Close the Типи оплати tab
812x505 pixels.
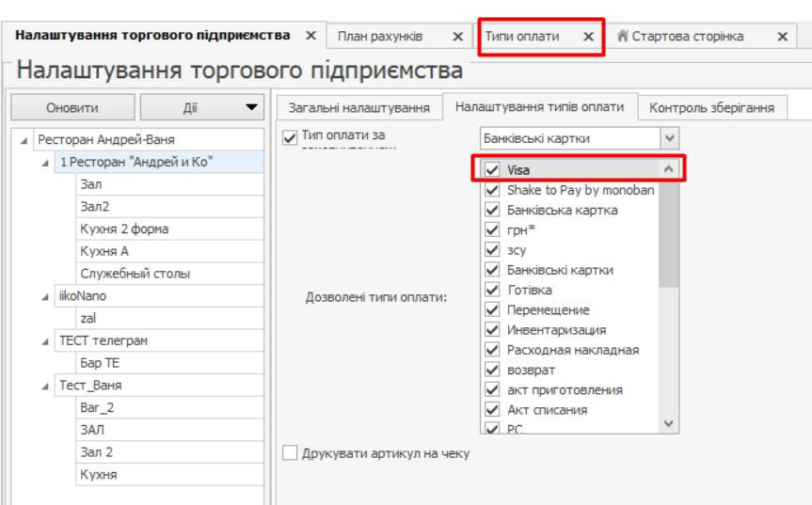(x=588, y=37)
